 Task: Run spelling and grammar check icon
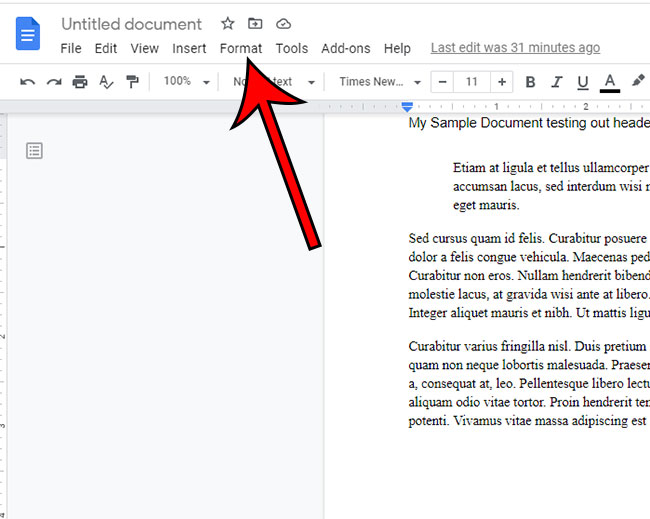106,82
